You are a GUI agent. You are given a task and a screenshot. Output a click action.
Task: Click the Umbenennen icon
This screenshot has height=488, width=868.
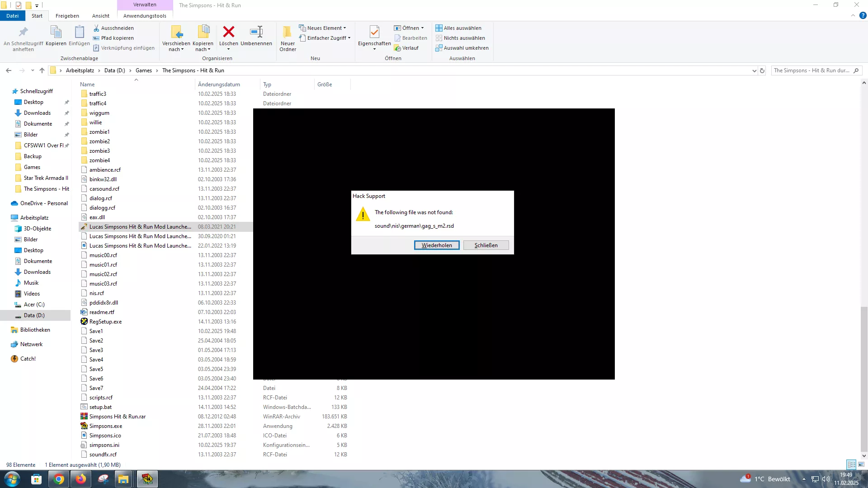pos(256,32)
